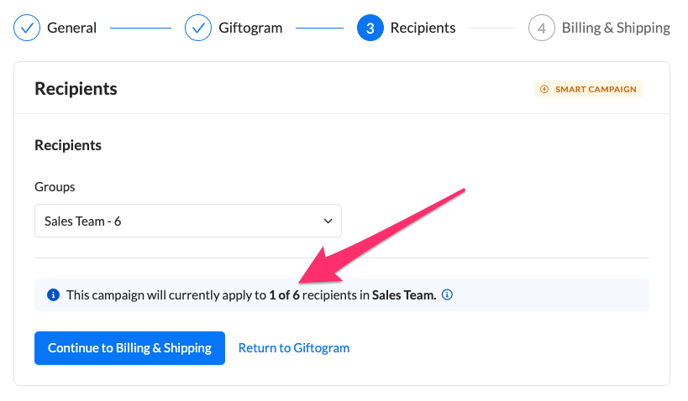688x401 pixels.
Task: Click the blue info icon in banner
Action: 53,295
